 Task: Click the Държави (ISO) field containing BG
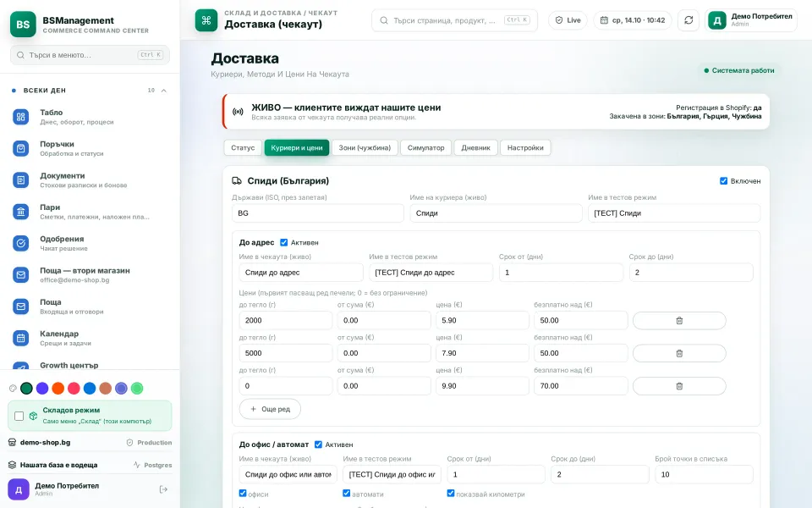[317, 213]
